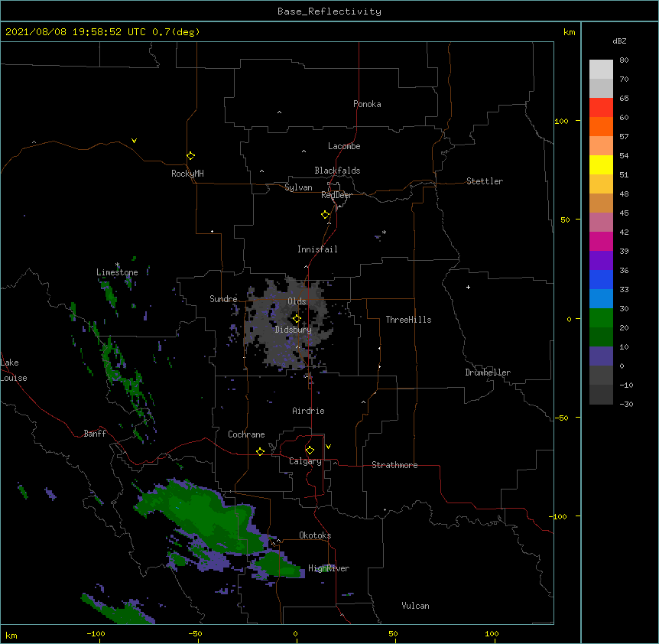659x644 pixels.
Task: Pick the red swatch below 65 in legend
Action: 601,107
